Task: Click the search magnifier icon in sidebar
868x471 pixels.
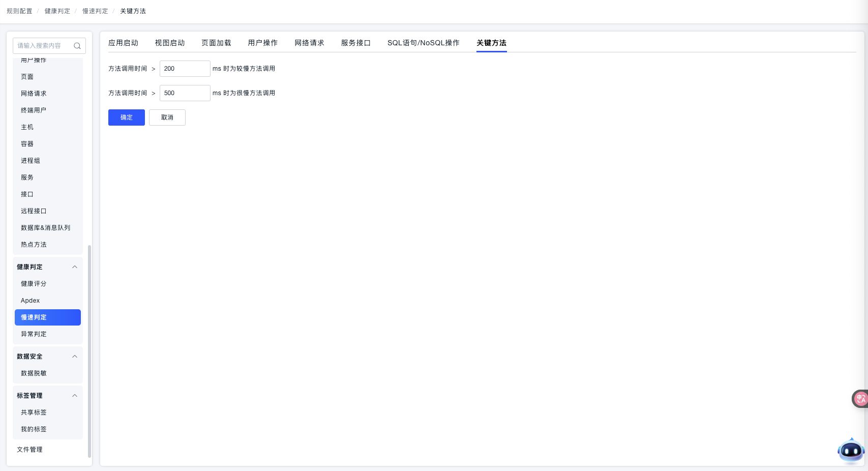Action: [x=77, y=46]
